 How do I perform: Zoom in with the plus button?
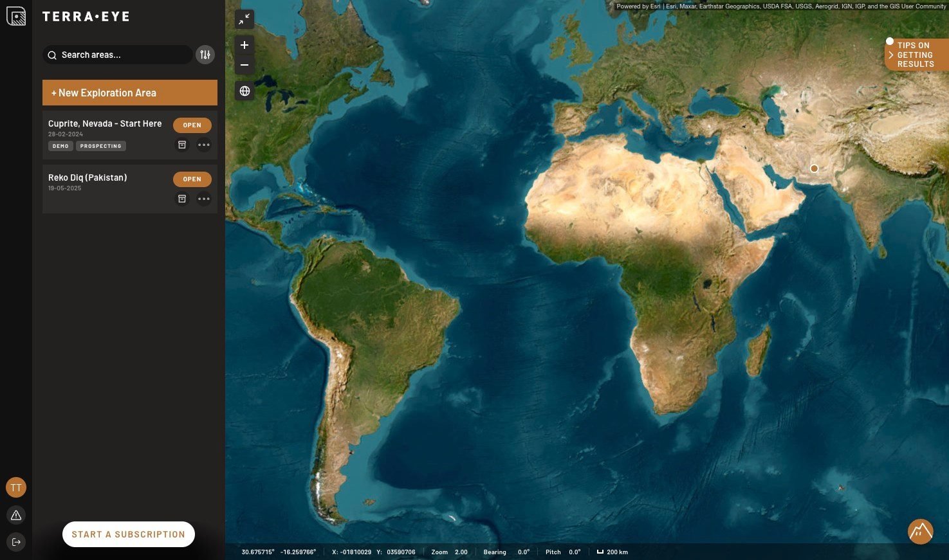point(244,45)
